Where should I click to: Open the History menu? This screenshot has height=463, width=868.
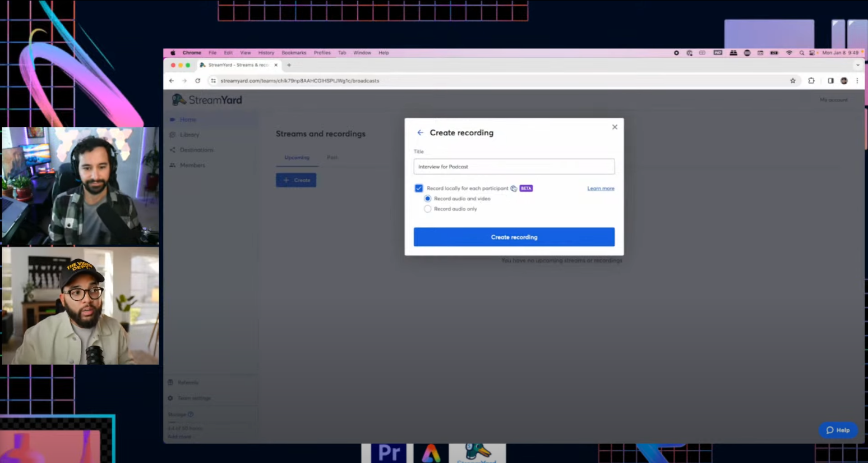coord(266,53)
